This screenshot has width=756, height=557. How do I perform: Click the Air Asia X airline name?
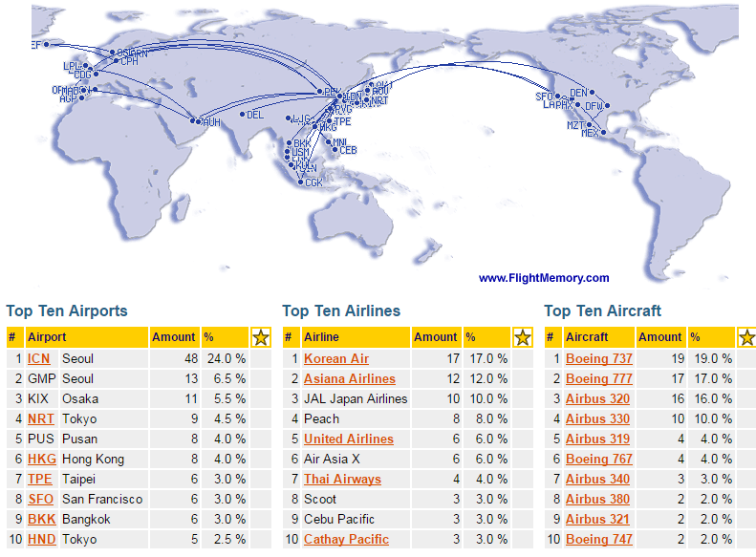(x=332, y=459)
